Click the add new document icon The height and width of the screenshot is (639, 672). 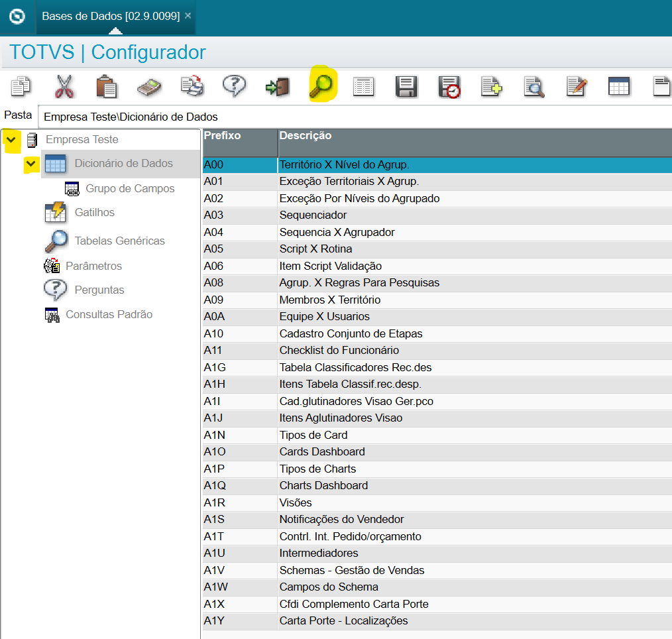[x=491, y=87]
